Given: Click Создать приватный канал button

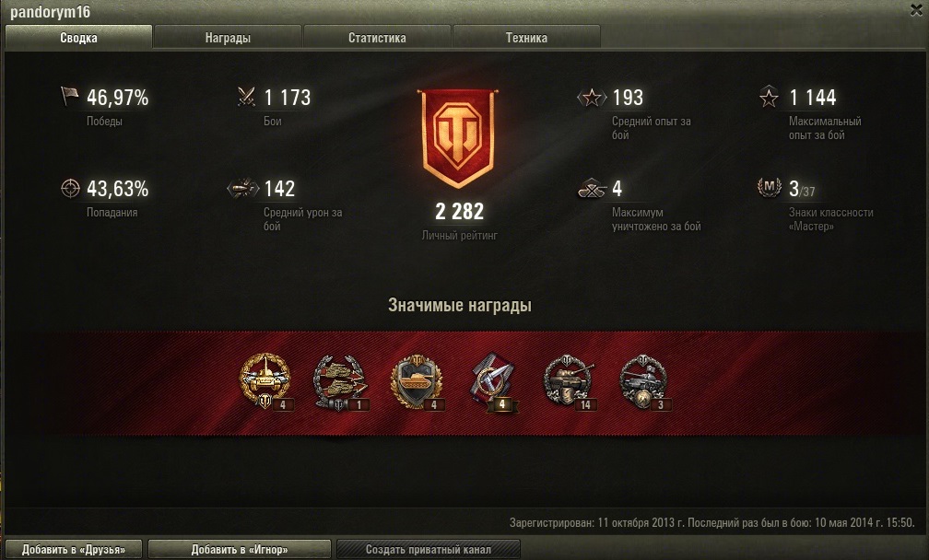Looking at the screenshot, I should 429,549.
